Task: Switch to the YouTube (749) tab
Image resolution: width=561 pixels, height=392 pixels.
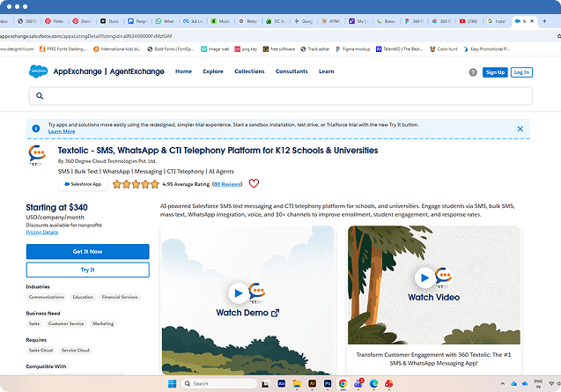Action: pos(469,21)
